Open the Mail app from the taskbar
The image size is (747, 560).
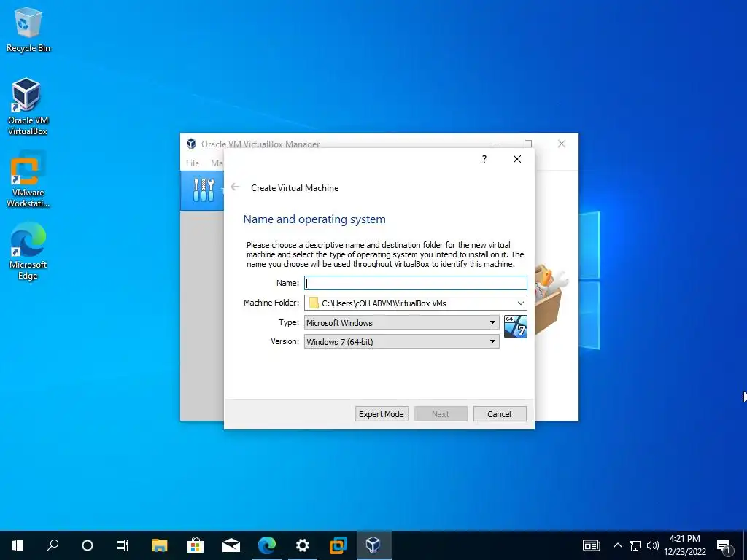pyautogui.click(x=231, y=545)
